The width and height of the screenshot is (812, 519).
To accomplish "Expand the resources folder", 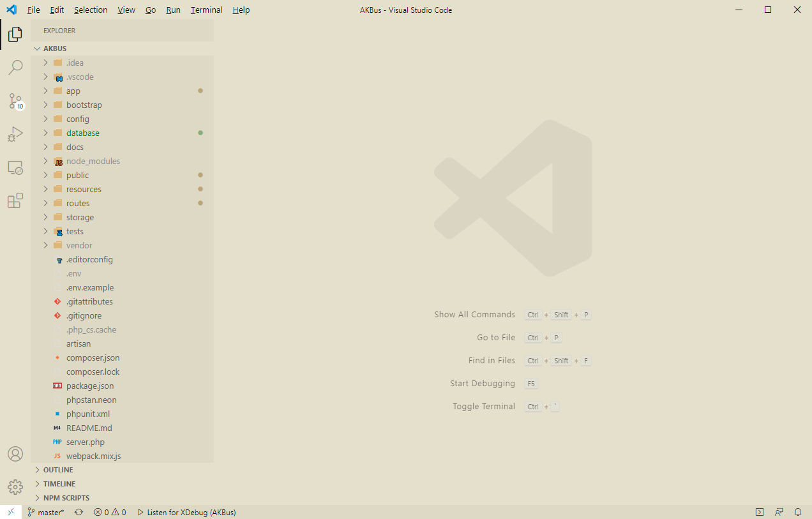I will (123, 189).
